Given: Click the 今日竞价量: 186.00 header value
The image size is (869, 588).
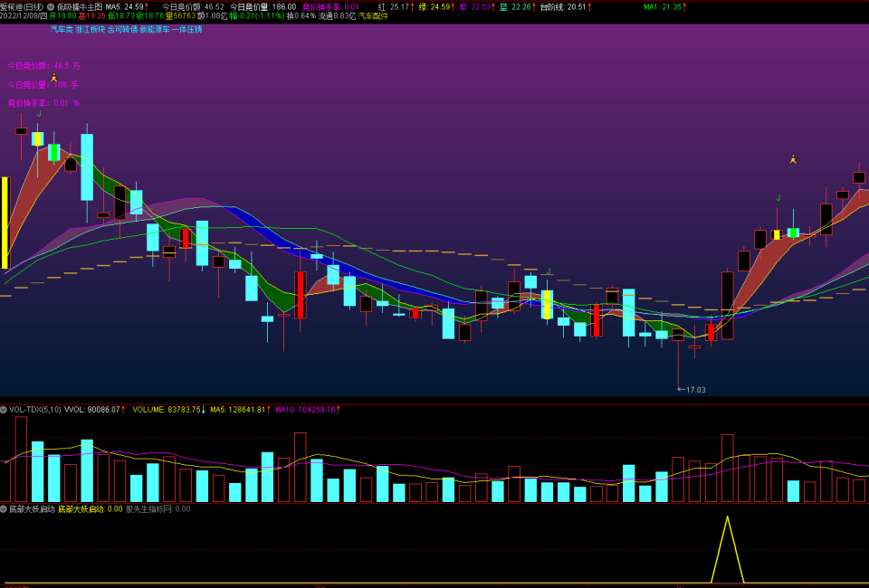Looking at the screenshot, I should [x=263, y=7].
